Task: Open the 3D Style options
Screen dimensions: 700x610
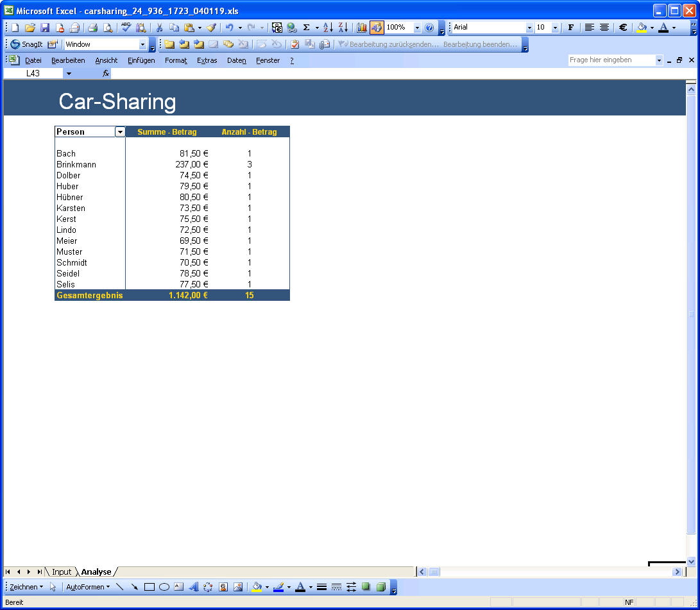Action: tap(381, 587)
